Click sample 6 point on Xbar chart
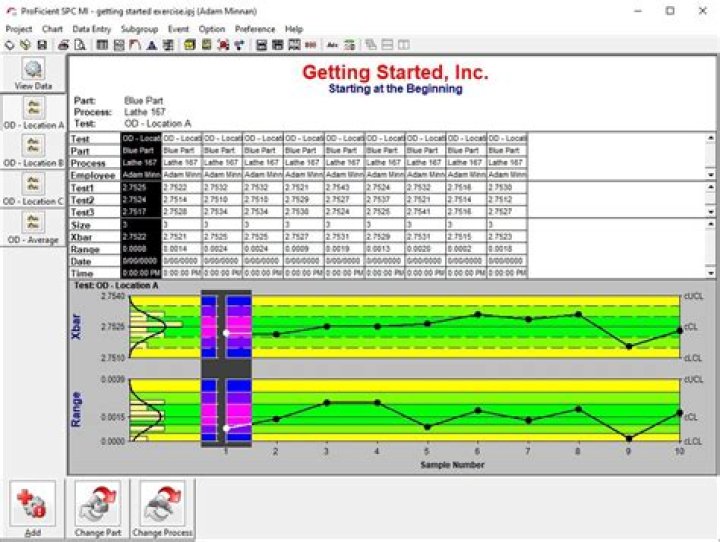This screenshot has width=720, height=542. click(x=478, y=314)
